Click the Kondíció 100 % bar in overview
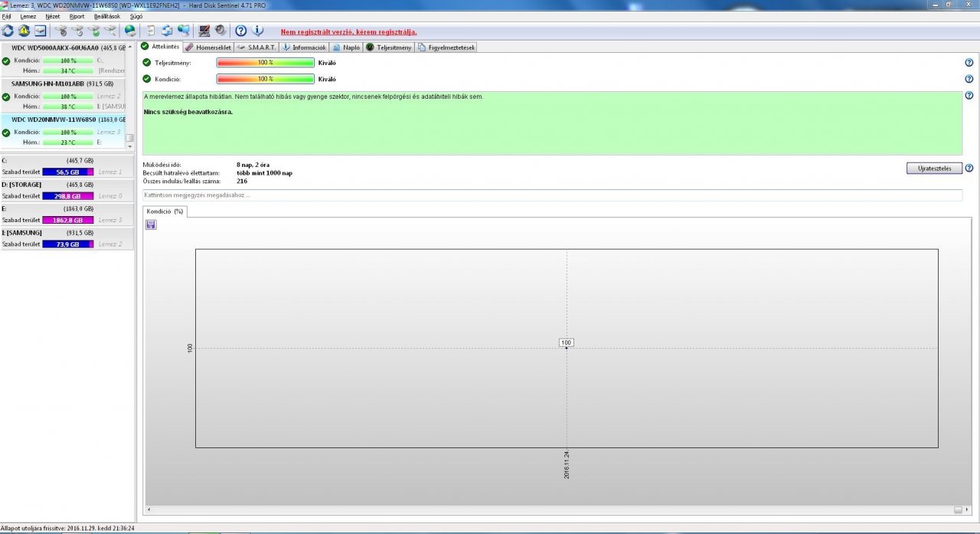980x534 pixels. (266, 79)
